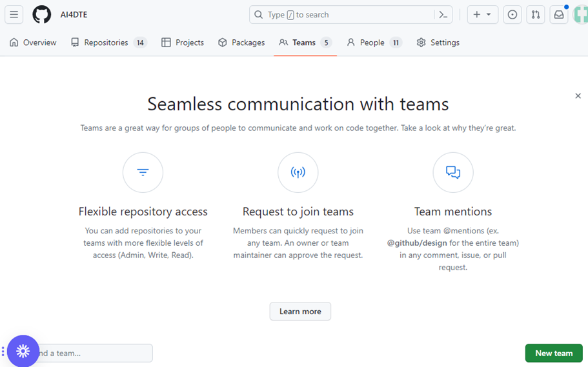This screenshot has height=367, width=588.
Task: Open the command palette icon
Action: 443,15
